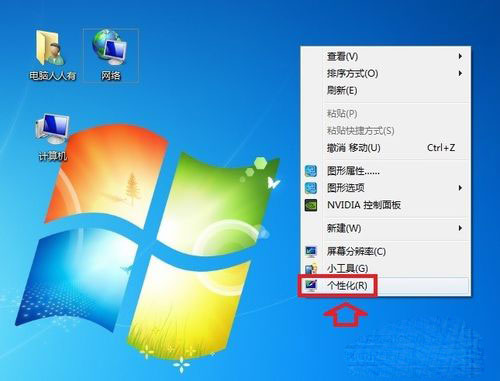The height and width of the screenshot is (381, 500).
Task: Select the 网络 network desktop icon
Action: 110,55
